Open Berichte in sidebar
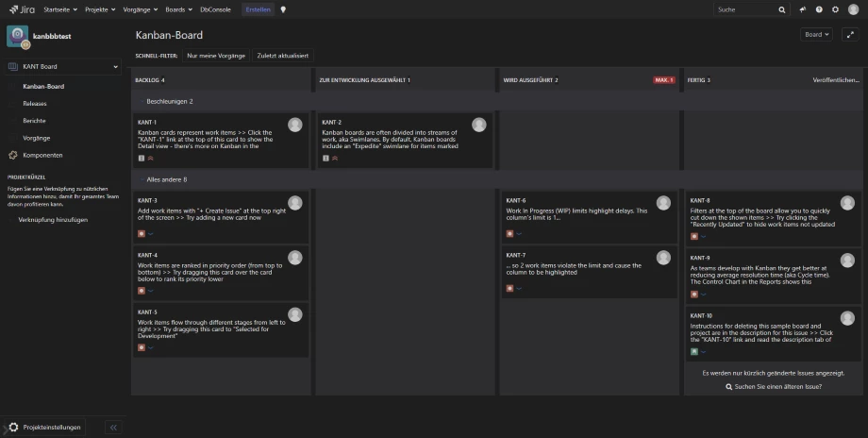This screenshot has width=868, height=438. (x=34, y=121)
